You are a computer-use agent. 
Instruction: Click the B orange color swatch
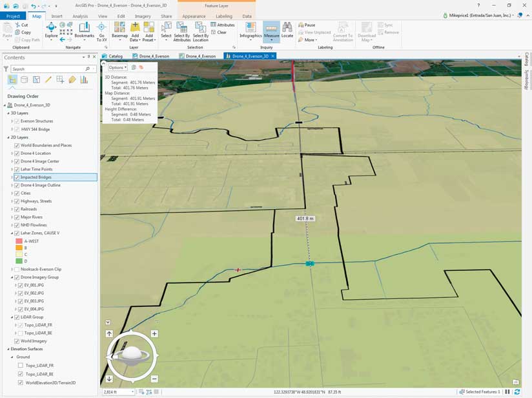click(x=19, y=248)
